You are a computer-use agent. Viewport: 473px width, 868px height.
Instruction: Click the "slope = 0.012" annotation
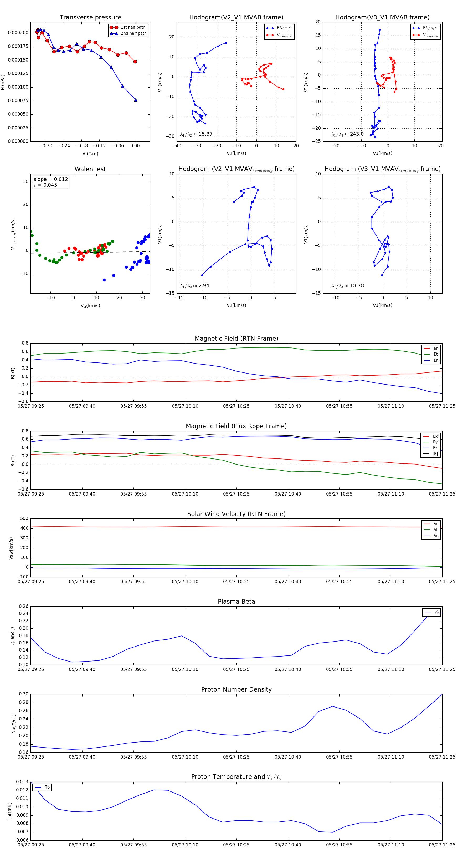(x=51, y=179)
